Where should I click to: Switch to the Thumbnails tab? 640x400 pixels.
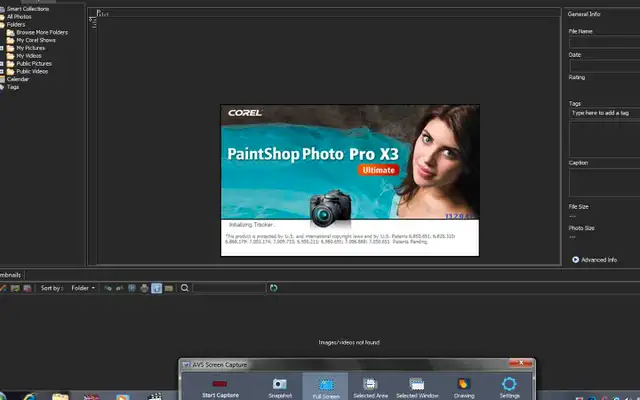[11, 275]
